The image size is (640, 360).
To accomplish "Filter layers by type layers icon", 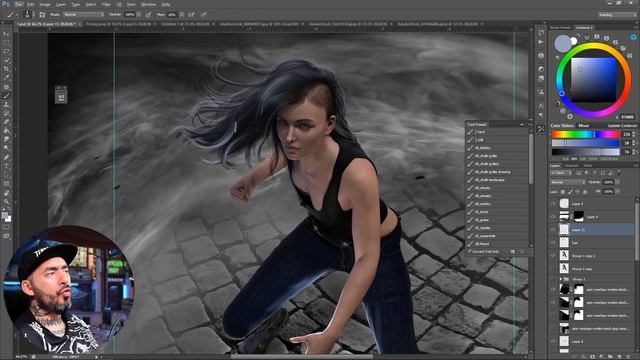I will click(595, 173).
